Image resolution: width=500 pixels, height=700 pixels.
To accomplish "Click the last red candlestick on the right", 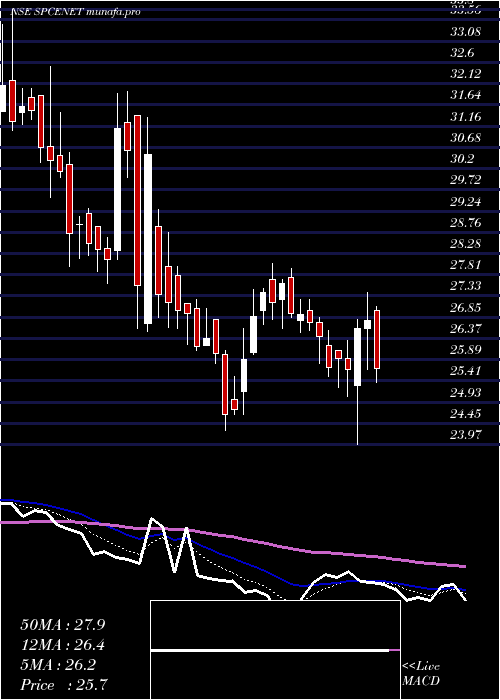I will [x=377, y=344].
